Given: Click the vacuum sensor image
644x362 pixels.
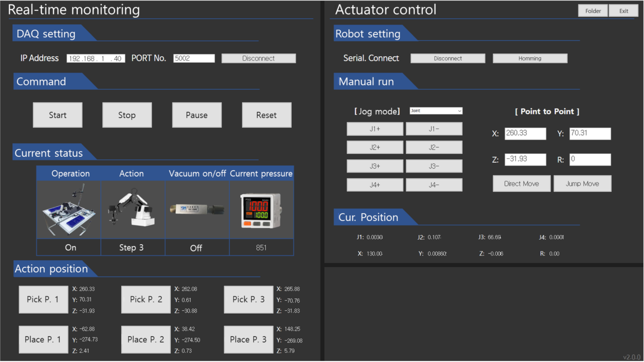Looking at the screenshot, I should [x=197, y=210].
